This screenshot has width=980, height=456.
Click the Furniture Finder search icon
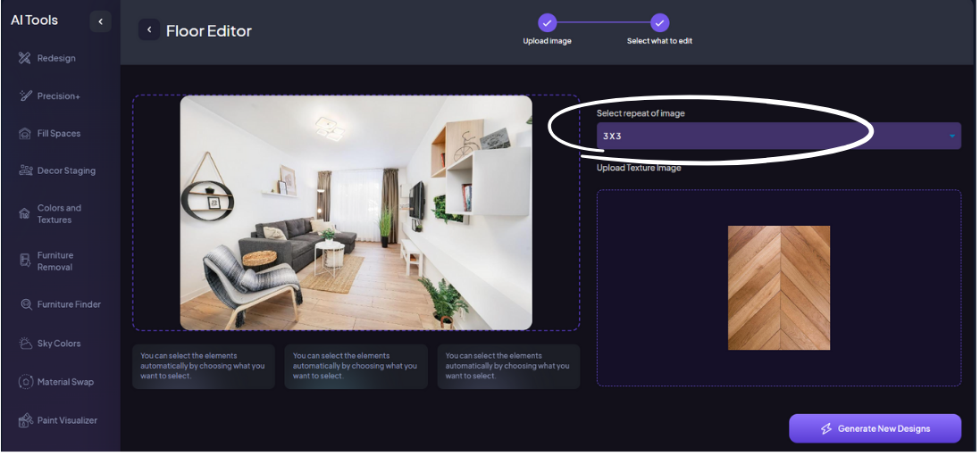25,304
